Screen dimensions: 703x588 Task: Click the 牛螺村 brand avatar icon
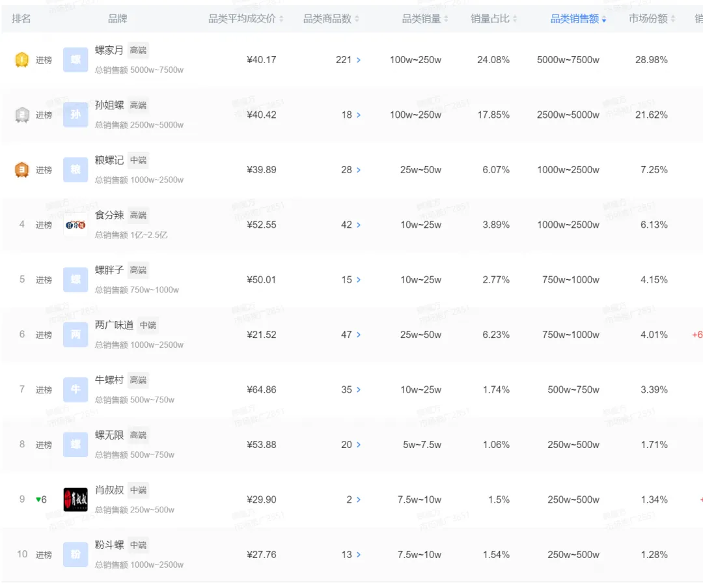(x=76, y=389)
